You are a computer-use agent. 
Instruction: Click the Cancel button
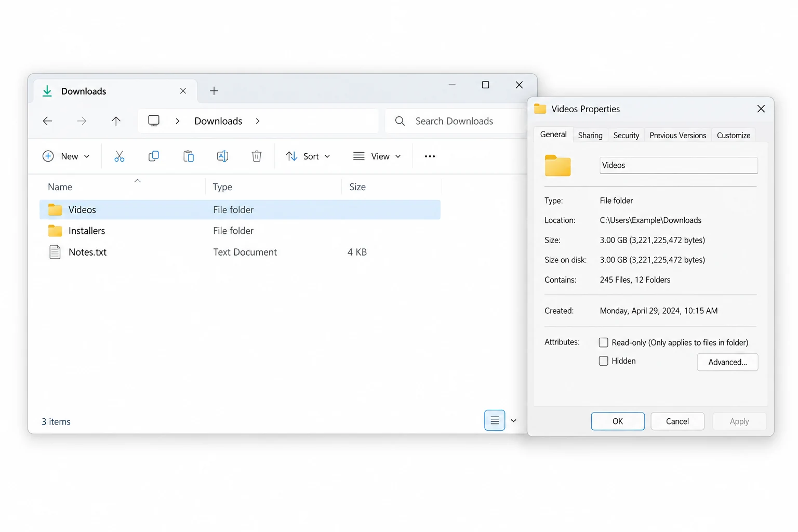pos(677,421)
